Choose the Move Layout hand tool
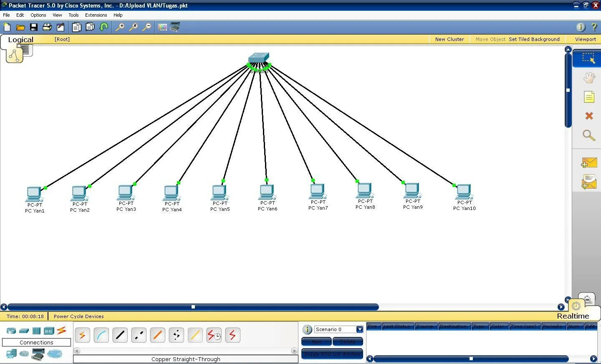 (x=589, y=78)
